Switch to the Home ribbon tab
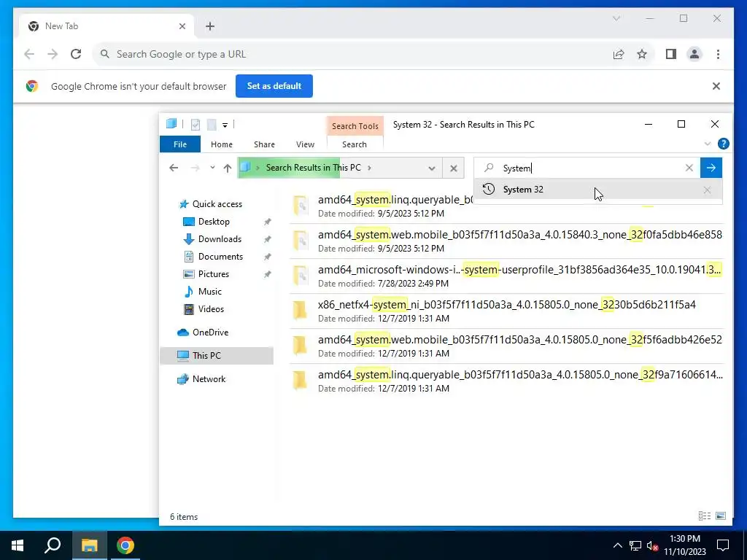The image size is (747, 560). (x=222, y=144)
